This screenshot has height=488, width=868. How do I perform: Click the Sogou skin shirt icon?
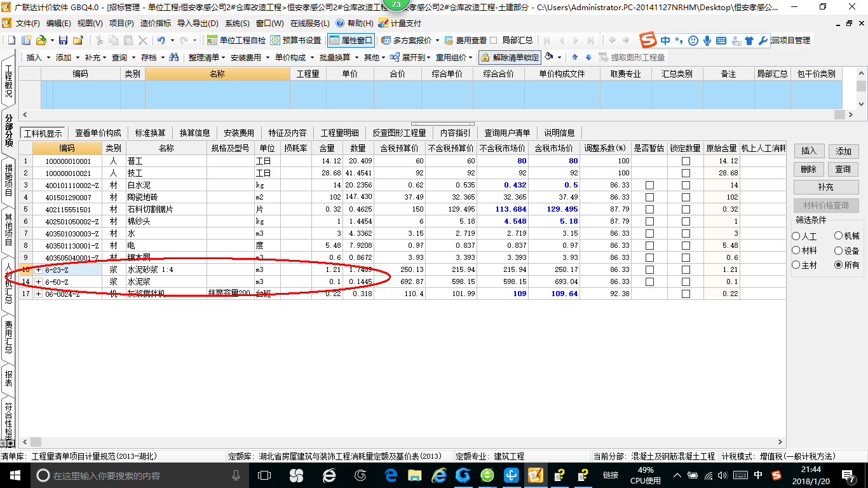(749, 40)
